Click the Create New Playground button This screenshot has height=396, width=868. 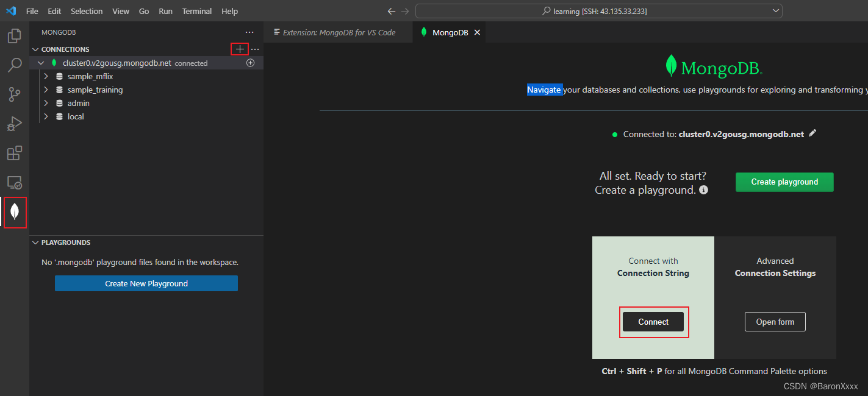pyautogui.click(x=146, y=283)
